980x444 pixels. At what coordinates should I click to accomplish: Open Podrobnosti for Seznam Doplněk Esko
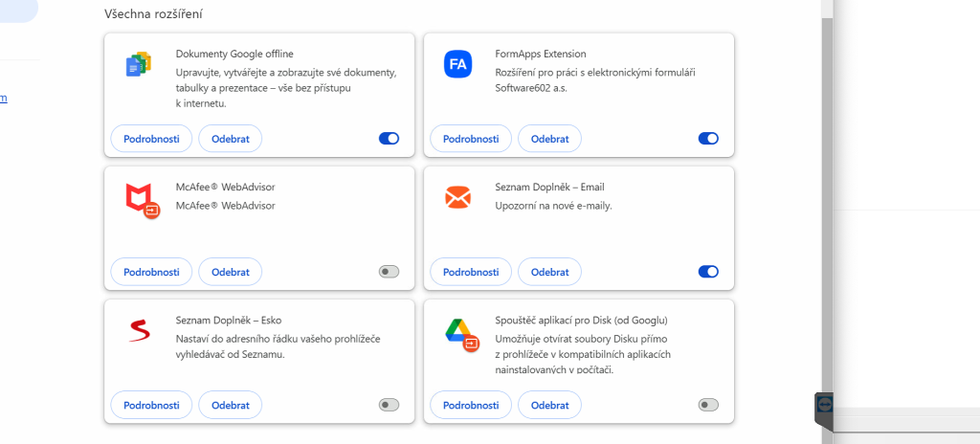152,405
